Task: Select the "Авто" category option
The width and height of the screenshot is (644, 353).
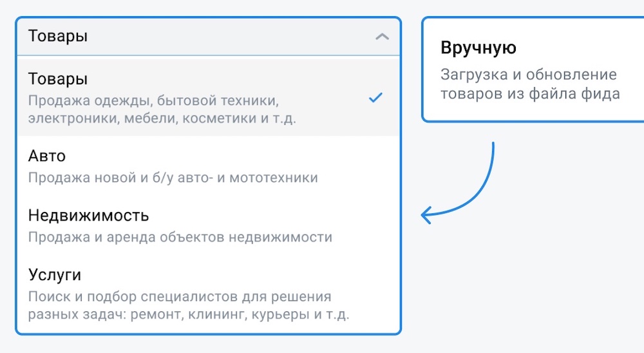Action: [x=47, y=157]
